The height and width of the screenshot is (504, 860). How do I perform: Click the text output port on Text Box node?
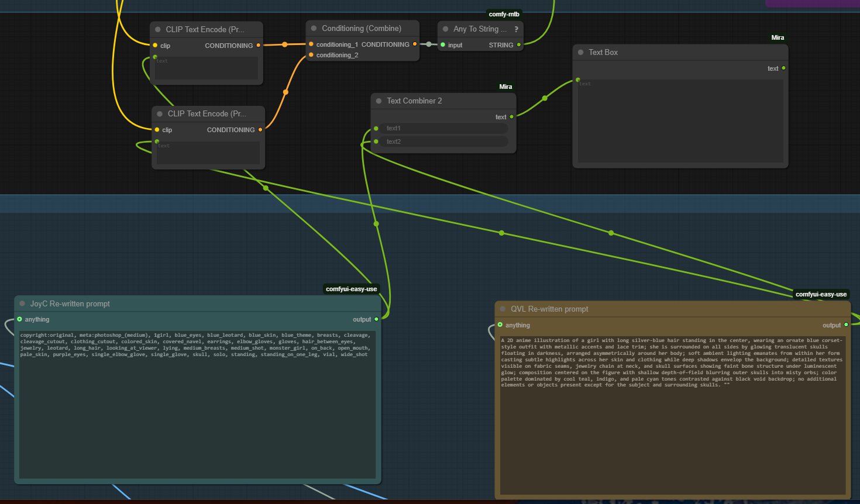tap(783, 68)
